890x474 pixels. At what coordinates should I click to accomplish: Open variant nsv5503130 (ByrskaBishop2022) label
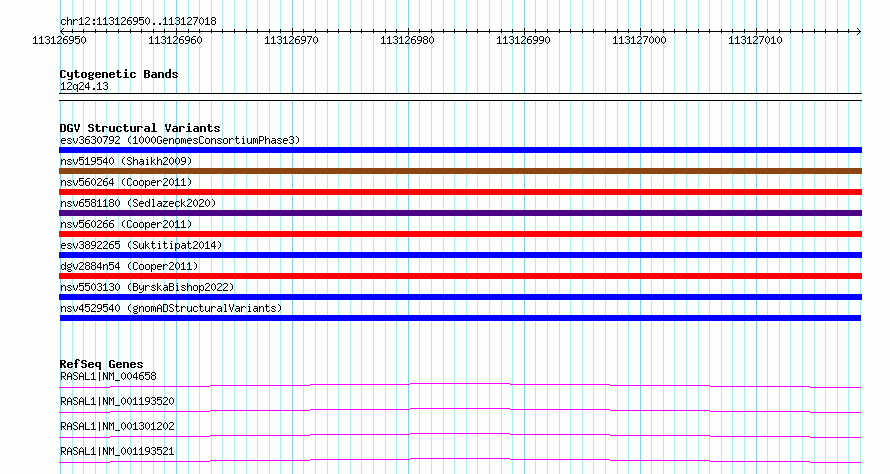[147, 287]
